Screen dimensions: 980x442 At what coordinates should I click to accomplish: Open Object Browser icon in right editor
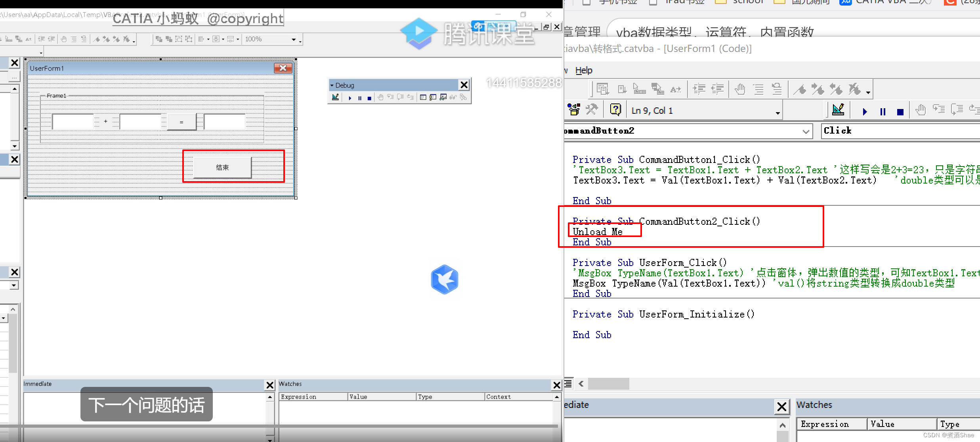click(573, 109)
